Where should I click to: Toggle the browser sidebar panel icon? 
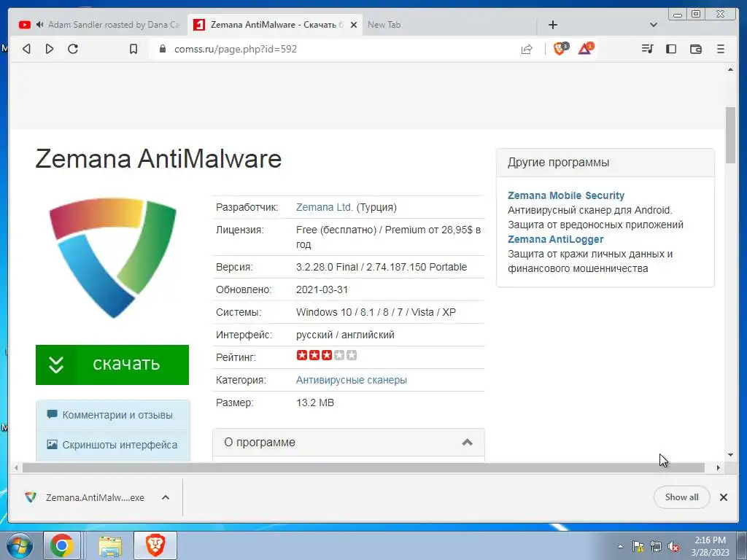[x=671, y=49]
